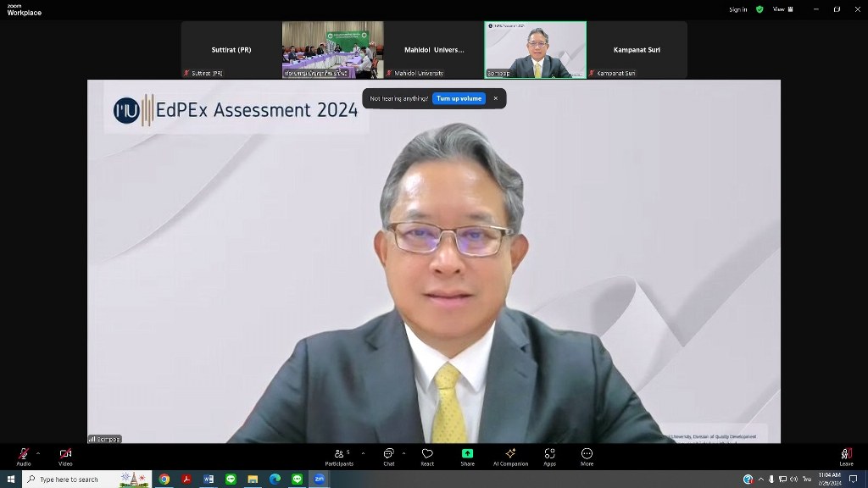
Task: Open the Windows Start menu
Action: pyautogui.click(x=10, y=480)
